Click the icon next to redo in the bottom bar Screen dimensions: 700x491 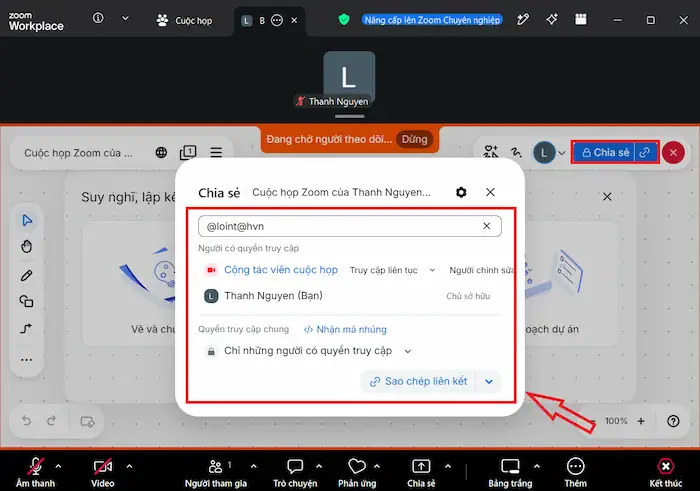coord(87,421)
